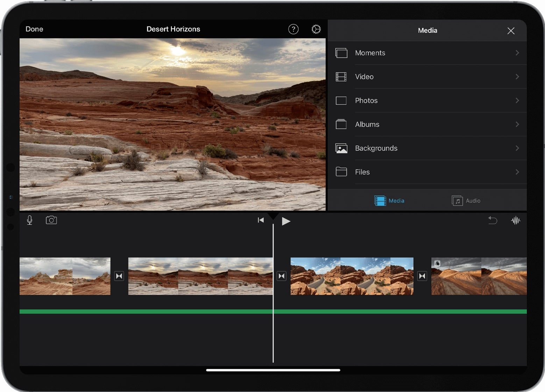The height and width of the screenshot is (392, 545).
Task: Open the camera capture icon
Action: tap(51, 220)
